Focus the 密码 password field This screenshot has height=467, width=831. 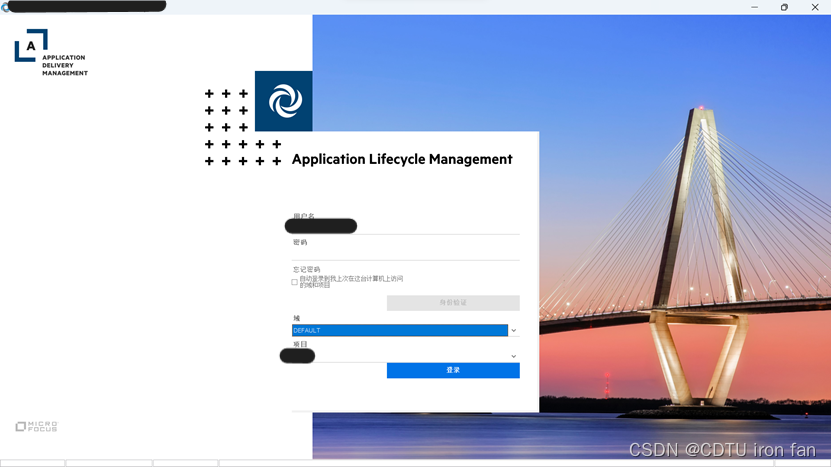point(405,253)
